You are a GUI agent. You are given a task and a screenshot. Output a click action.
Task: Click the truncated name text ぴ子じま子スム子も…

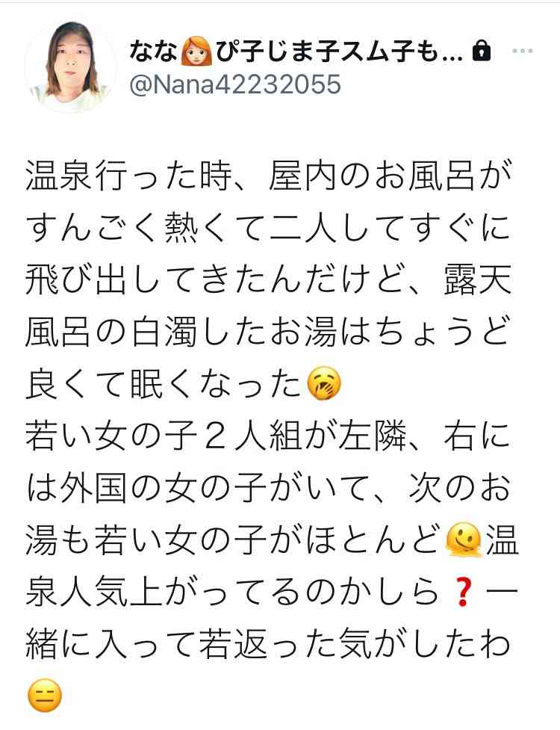340,51
